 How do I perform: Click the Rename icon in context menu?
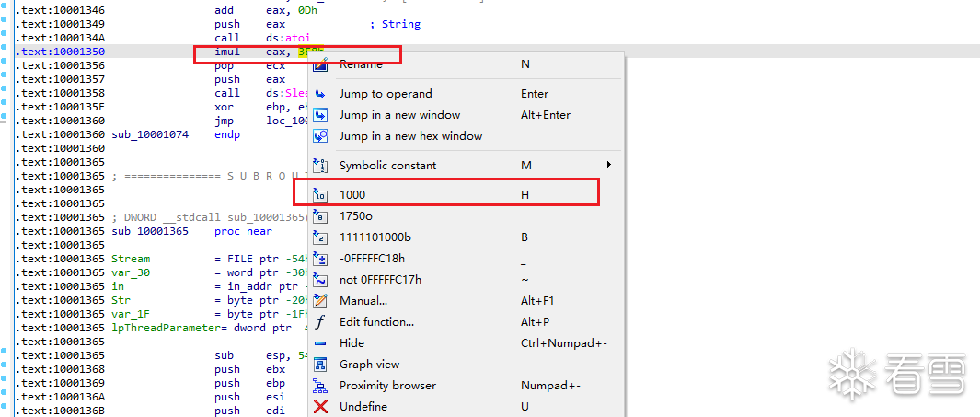[x=320, y=64]
